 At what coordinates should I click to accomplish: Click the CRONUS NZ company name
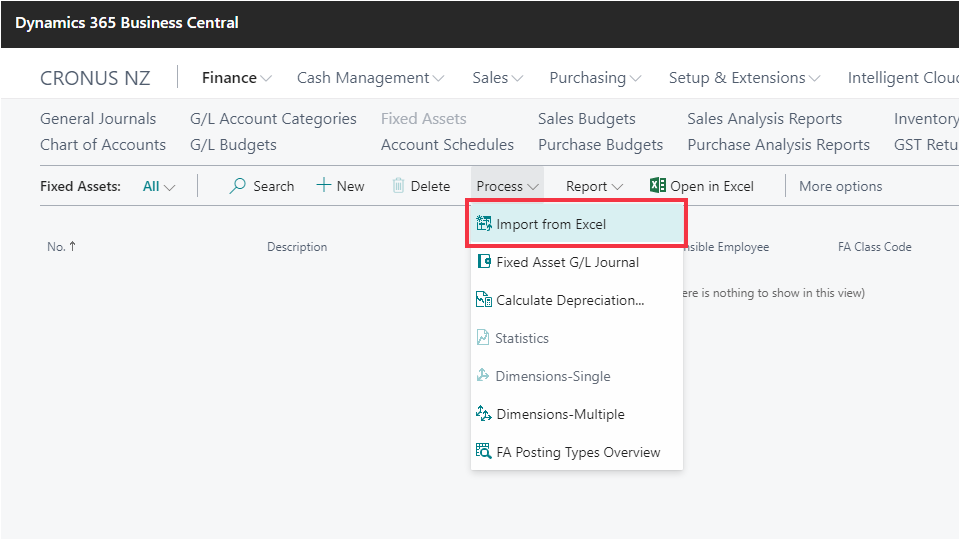click(x=95, y=78)
